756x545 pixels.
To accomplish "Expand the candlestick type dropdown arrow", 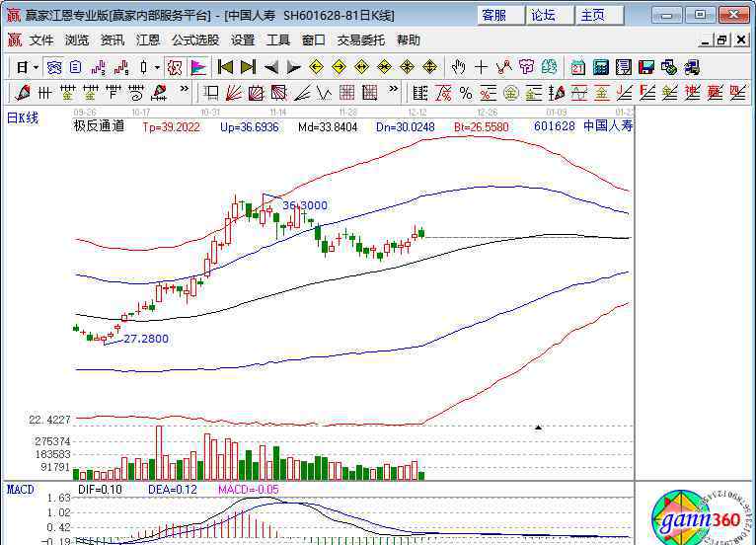I will 157,67.
